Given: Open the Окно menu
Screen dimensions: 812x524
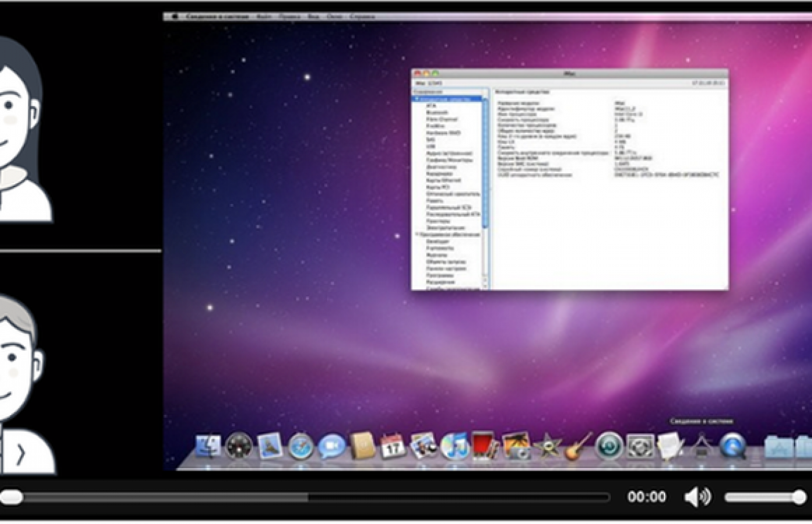Looking at the screenshot, I should [x=335, y=17].
